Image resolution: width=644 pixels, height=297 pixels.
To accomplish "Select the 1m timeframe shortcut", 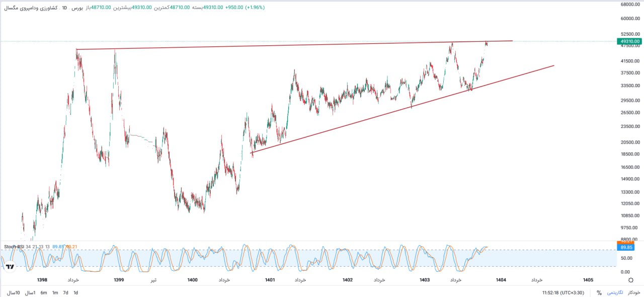I will pos(55,292).
